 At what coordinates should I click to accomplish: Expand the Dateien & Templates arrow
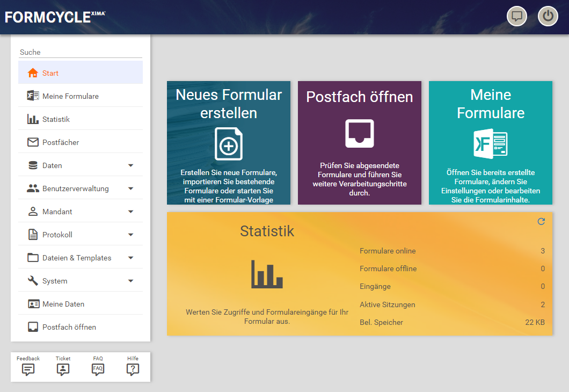[130, 258]
